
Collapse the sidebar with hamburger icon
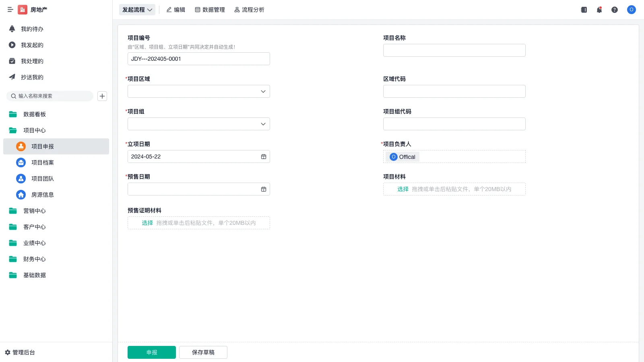click(10, 10)
